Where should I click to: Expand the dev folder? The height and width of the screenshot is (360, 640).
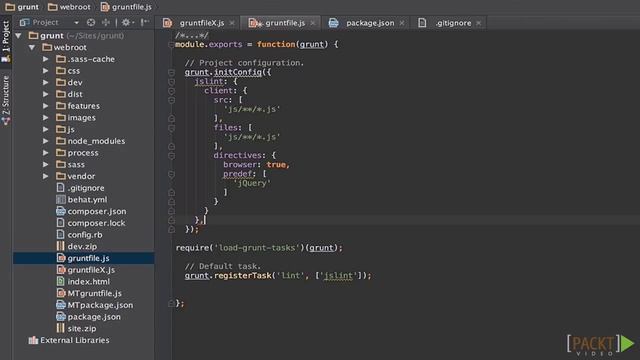coord(46,83)
